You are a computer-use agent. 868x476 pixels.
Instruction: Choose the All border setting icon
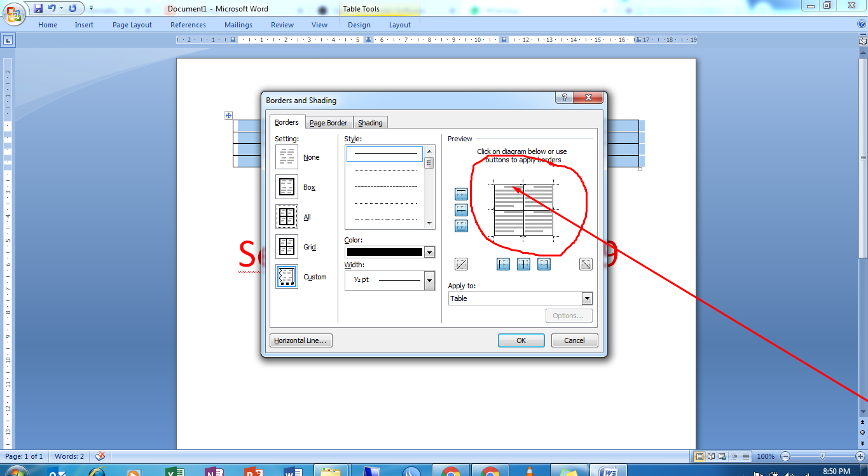(287, 216)
